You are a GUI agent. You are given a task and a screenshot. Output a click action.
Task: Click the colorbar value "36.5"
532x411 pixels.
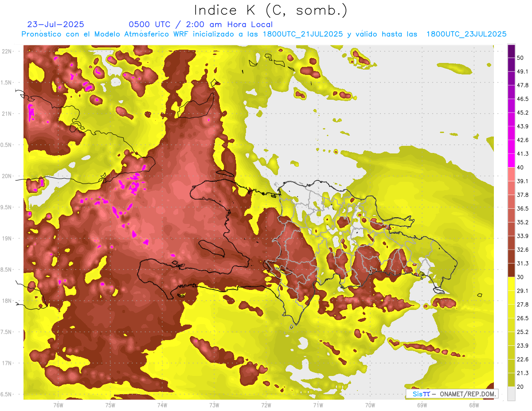[523, 208]
